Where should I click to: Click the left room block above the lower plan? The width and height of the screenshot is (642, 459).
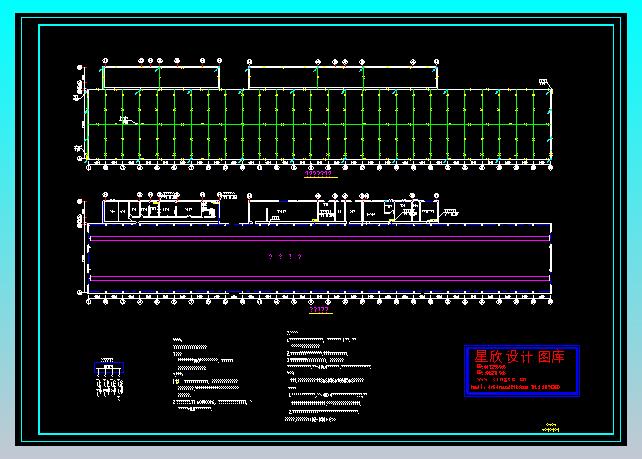point(161,212)
